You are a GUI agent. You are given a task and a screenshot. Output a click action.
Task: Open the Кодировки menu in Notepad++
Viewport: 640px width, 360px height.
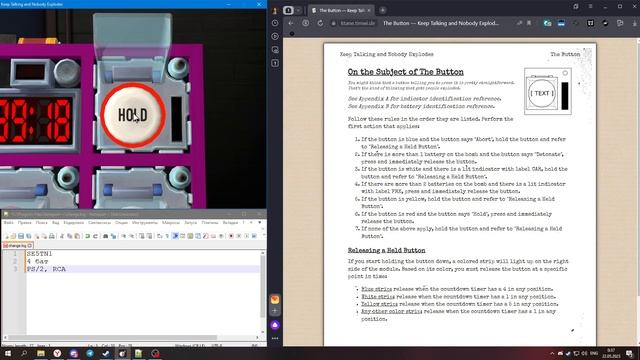coord(73,223)
